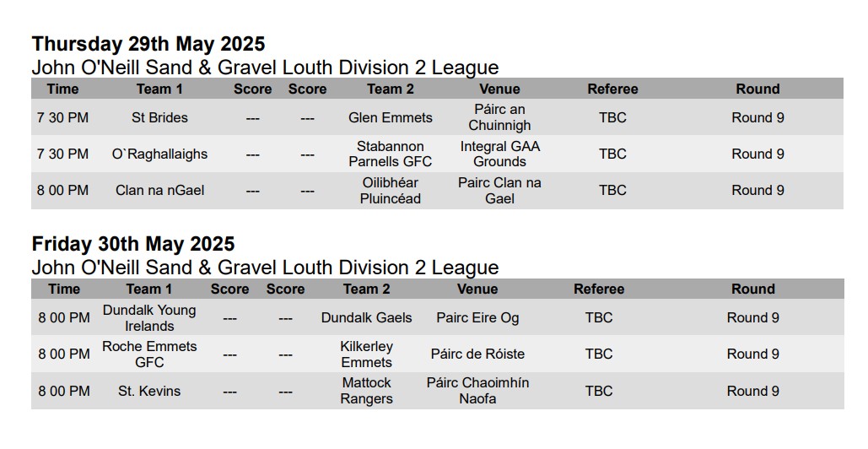
Task: Select the Dundalk Gaels team name
Action: point(367,317)
